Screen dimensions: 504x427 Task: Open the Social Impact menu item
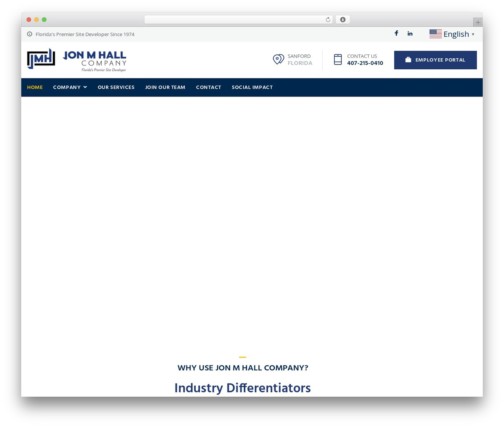point(252,87)
